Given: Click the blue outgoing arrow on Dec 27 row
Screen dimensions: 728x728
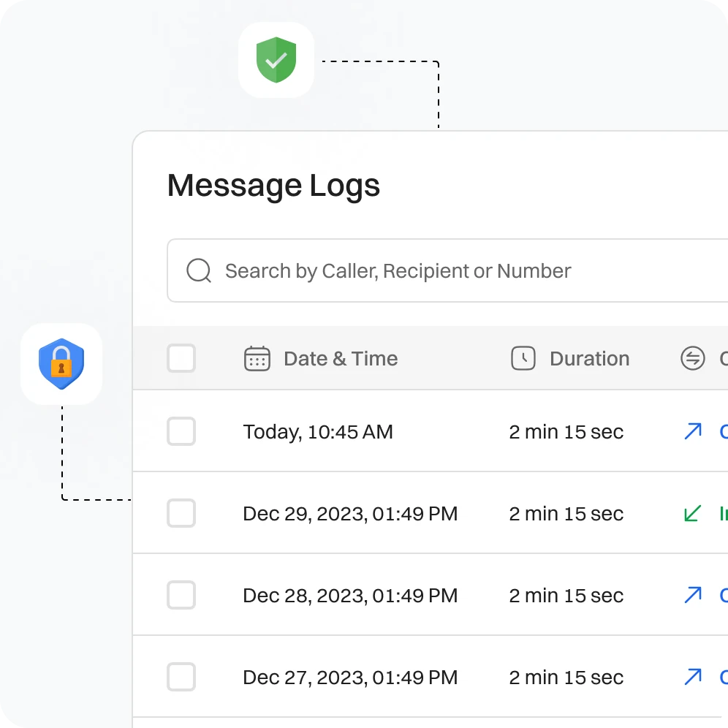Looking at the screenshot, I should (692, 677).
